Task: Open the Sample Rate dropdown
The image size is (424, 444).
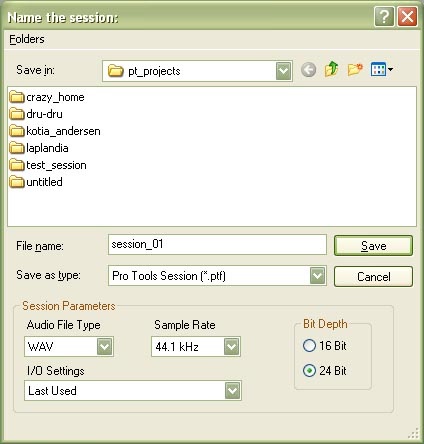Action: (231, 347)
